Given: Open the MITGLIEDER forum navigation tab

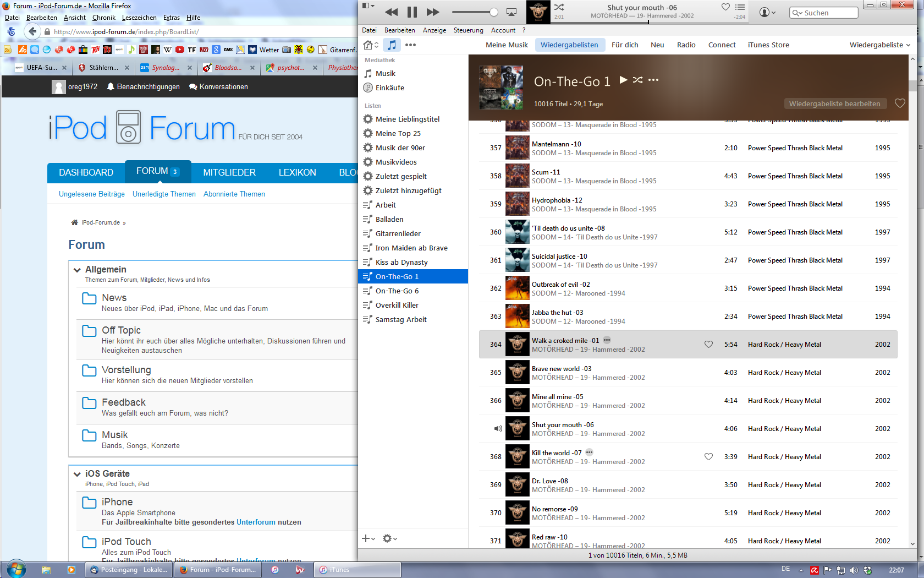Looking at the screenshot, I should [229, 172].
